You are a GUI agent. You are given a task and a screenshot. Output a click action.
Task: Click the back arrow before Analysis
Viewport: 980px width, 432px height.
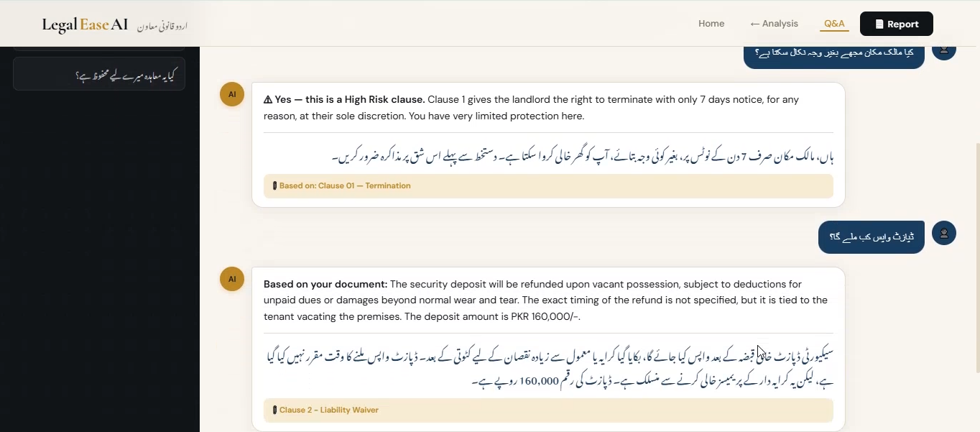point(754,23)
